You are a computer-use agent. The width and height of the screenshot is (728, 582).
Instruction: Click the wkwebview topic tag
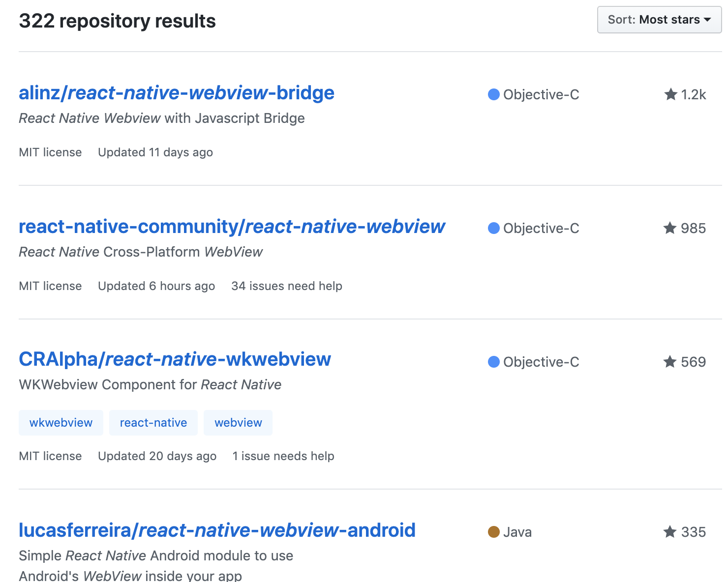pyautogui.click(x=61, y=423)
